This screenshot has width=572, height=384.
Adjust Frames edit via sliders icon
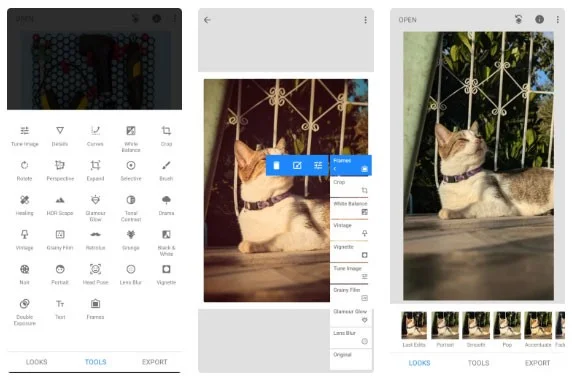(318, 166)
